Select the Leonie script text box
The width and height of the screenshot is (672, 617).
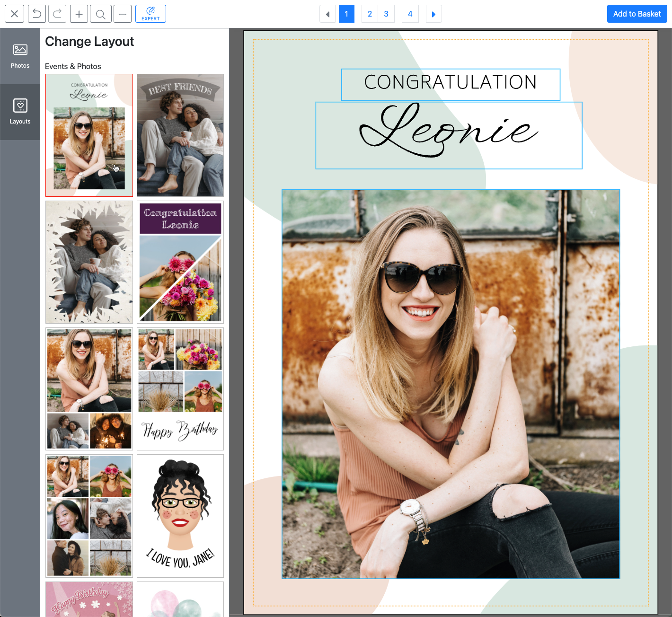(449, 135)
